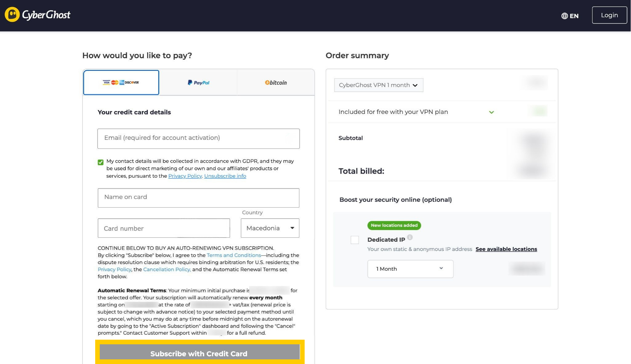Focus the Email input field
The height and width of the screenshot is (364, 631).
click(x=198, y=139)
